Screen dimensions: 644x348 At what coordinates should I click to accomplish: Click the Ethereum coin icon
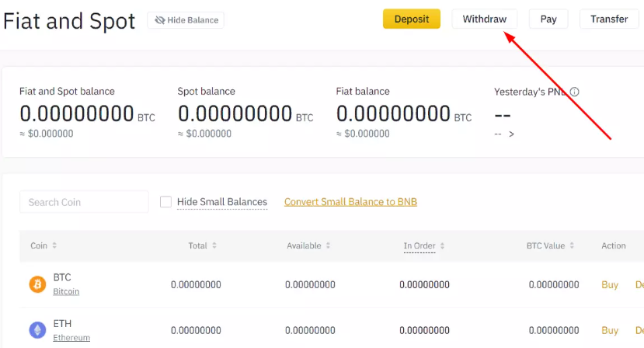coord(37,330)
